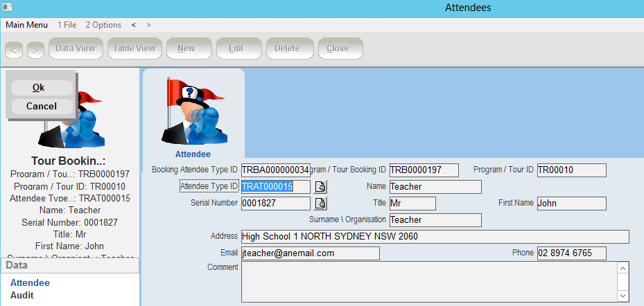Click the lookup icon beside Attendee Type ID
This screenshot has height=306, width=644.
(x=320, y=187)
